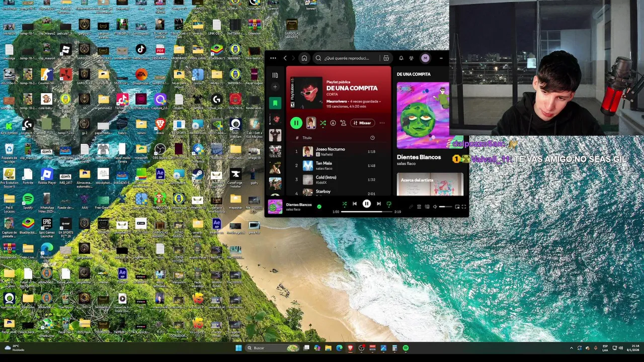Create a new playlist with plus icon
Viewport: 644px width, 362px height.
click(x=275, y=87)
